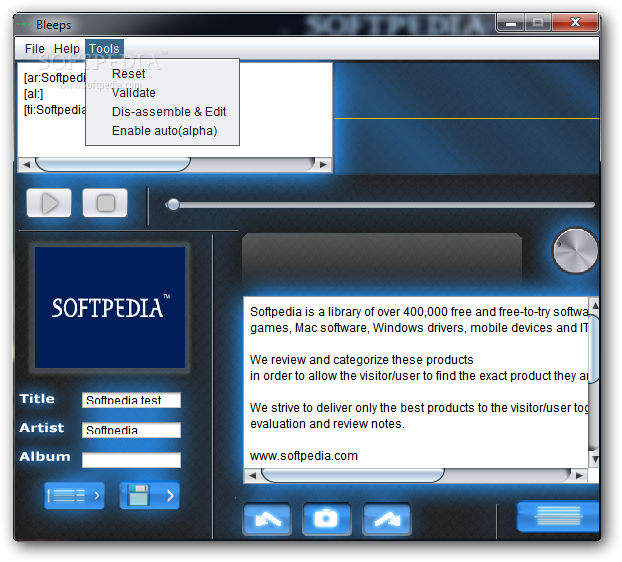Click the '[ti:Softpedia' tag line
The image size is (622, 562).
coord(54,110)
